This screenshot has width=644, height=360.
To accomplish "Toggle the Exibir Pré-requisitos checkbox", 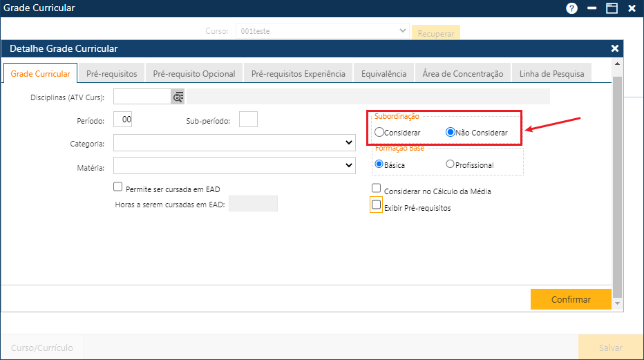I will pyautogui.click(x=377, y=205).
